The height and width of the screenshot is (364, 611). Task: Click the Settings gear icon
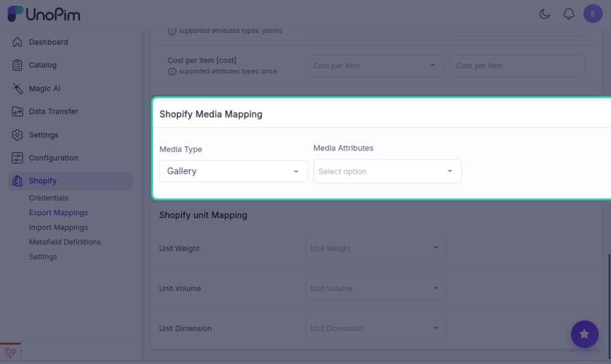(x=17, y=135)
